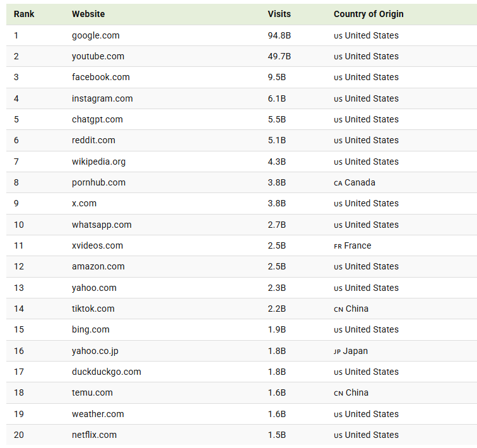Click rank number 16

point(19,351)
